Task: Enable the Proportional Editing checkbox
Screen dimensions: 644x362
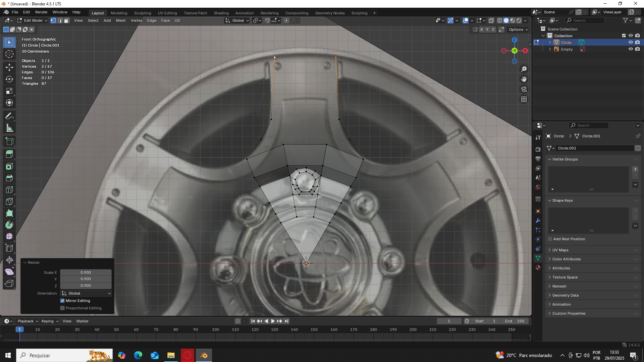Action: (x=62, y=308)
